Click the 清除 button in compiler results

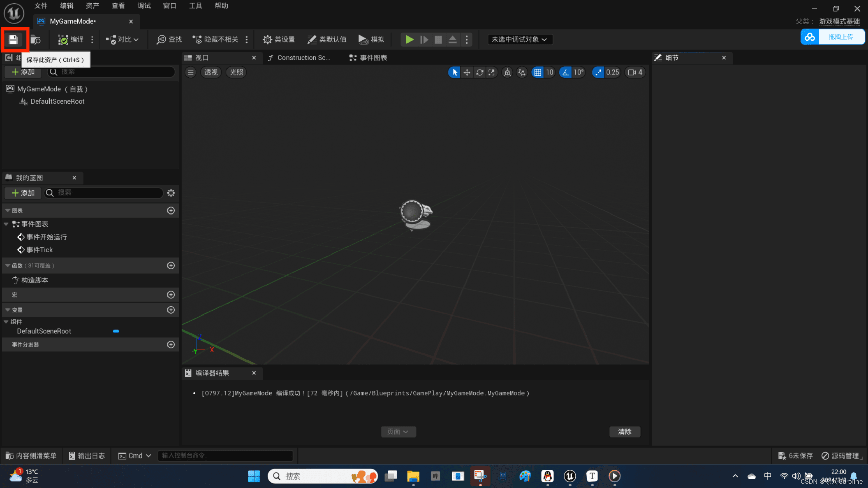(625, 431)
